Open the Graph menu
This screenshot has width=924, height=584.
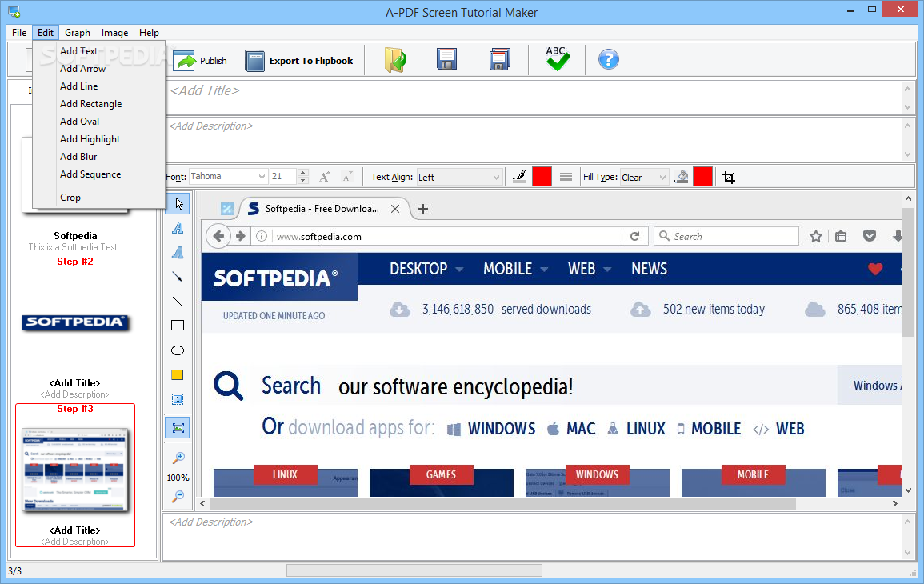[x=77, y=33]
